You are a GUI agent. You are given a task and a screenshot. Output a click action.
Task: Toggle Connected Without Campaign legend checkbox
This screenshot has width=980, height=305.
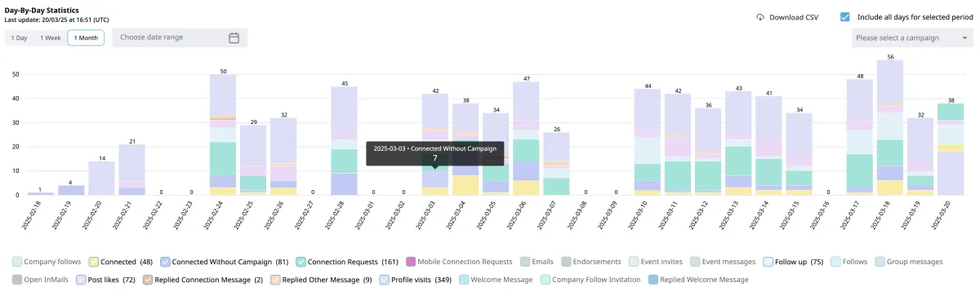(167, 262)
